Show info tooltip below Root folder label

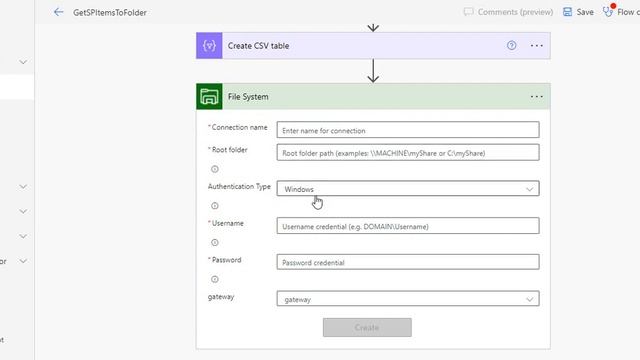[215, 169]
